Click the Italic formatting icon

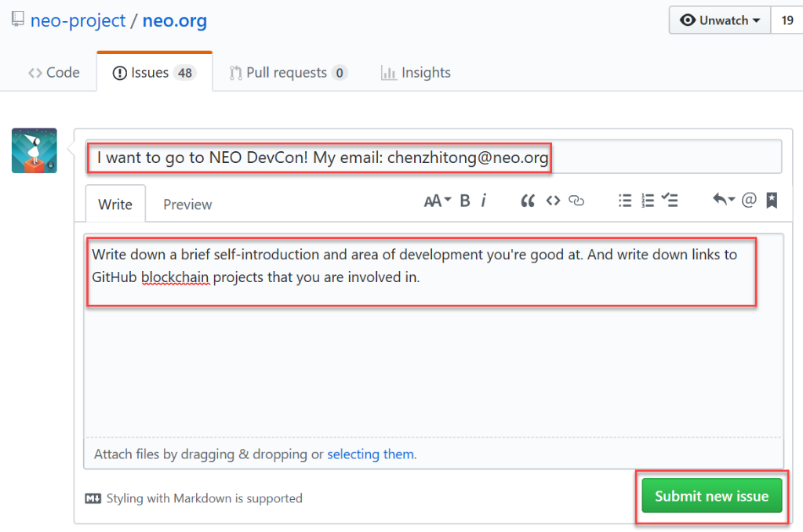(x=484, y=201)
